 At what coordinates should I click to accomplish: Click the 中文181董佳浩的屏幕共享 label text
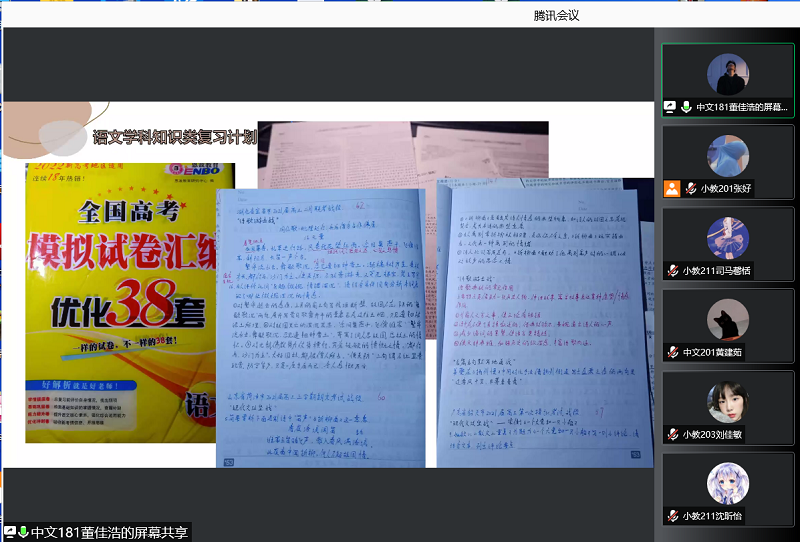click(109, 532)
